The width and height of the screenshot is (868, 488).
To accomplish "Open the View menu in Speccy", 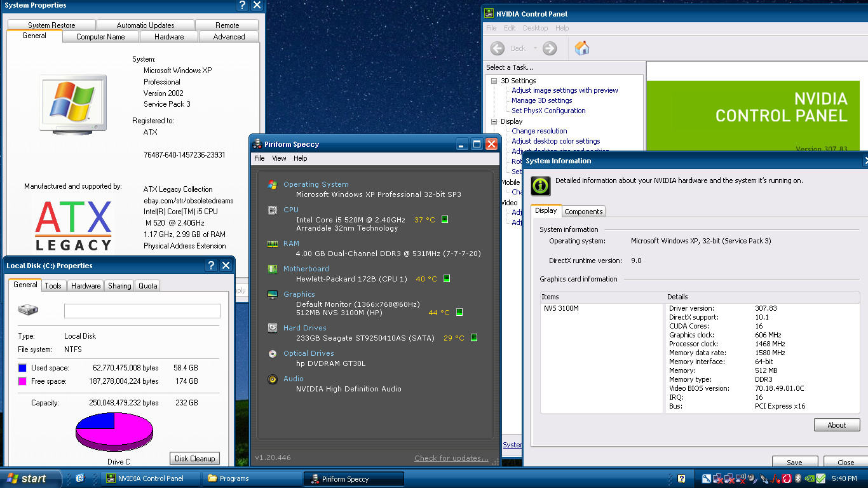I will pos(279,158).
